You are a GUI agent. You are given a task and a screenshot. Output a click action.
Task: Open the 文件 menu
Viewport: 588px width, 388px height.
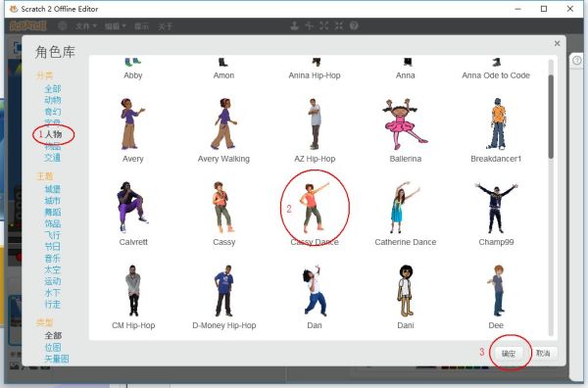pos(85,26)
